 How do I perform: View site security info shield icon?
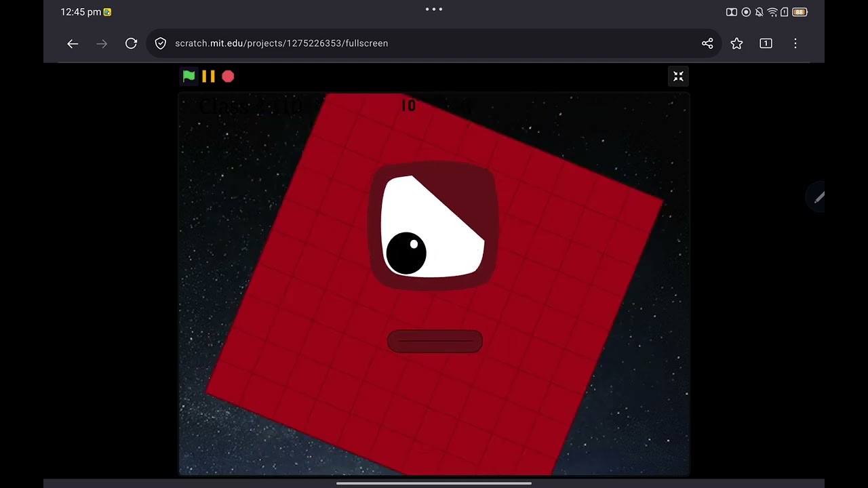tap(161, 43)
